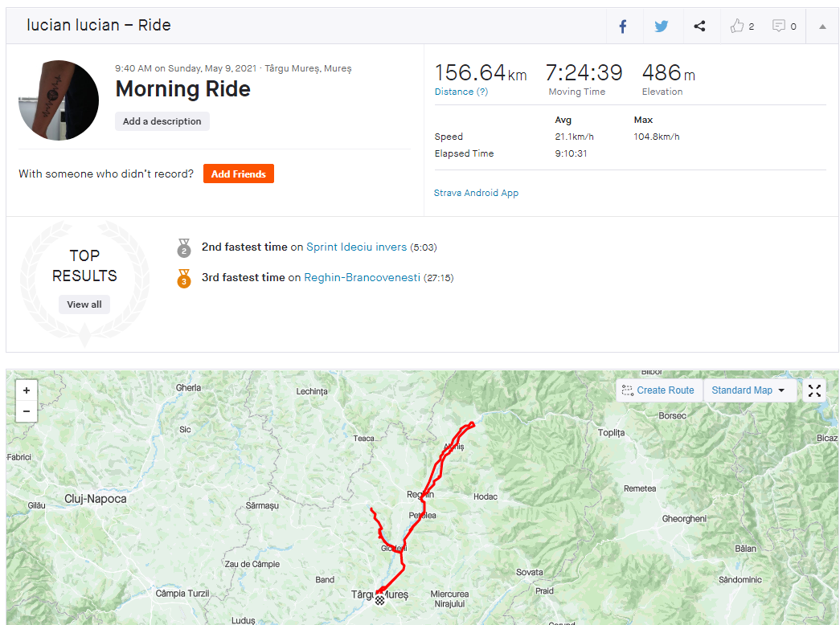The image size is (840, 625).
Task: View all top results
Action: point(84,304)
